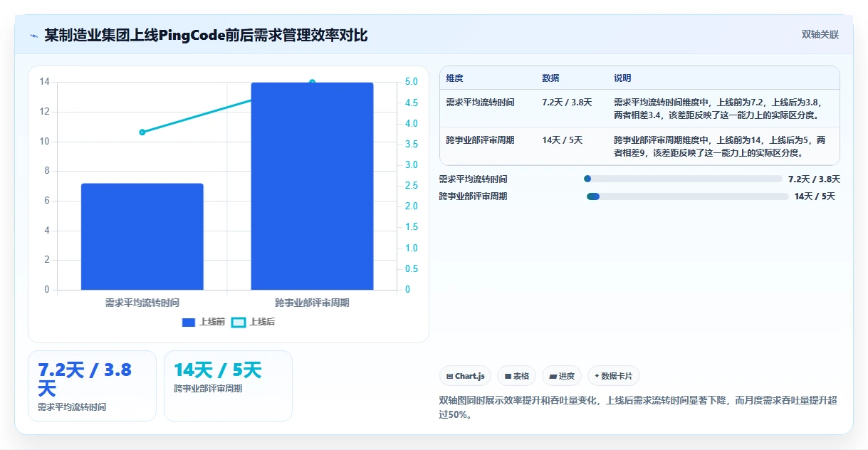Click the description starting 跨事业部评审周期维度中
Screen dimensions: 868x450
pos(721,146)
